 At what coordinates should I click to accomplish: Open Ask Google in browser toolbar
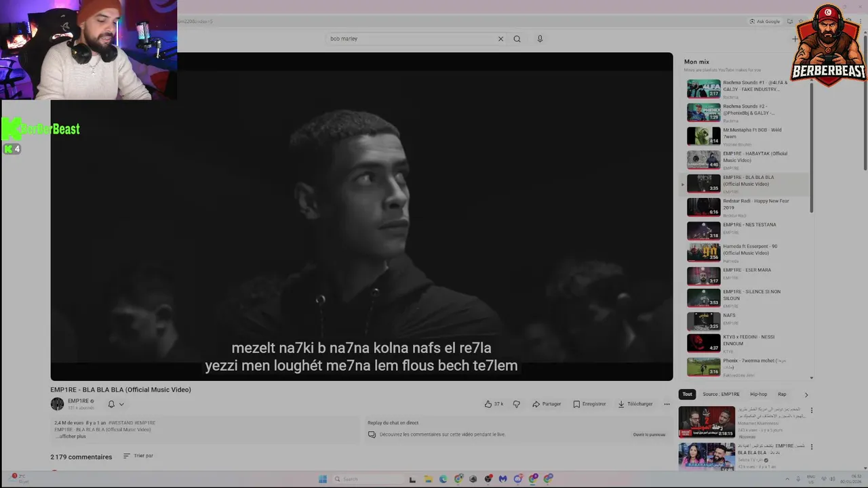point(765,21)
